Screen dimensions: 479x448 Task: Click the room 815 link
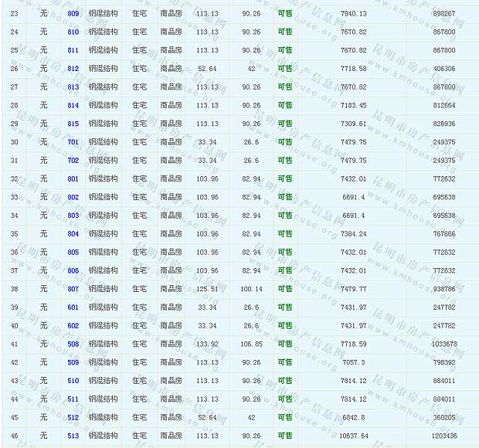[73, 124]
